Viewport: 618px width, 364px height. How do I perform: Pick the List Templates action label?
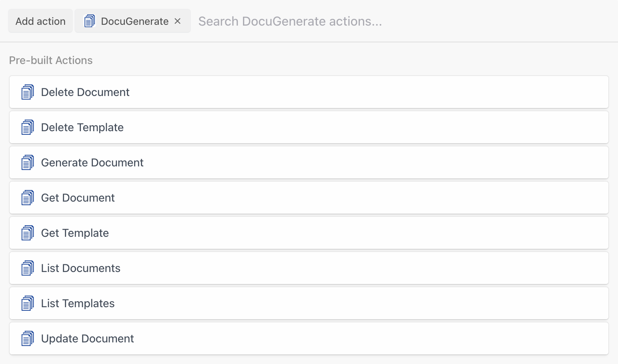[78, 304]
